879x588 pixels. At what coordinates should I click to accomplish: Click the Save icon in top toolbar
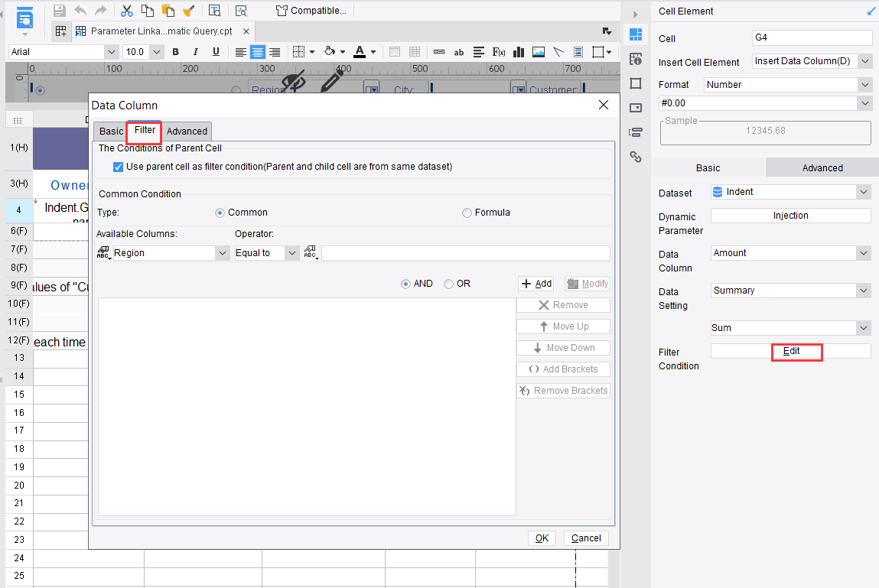(60, 10)
